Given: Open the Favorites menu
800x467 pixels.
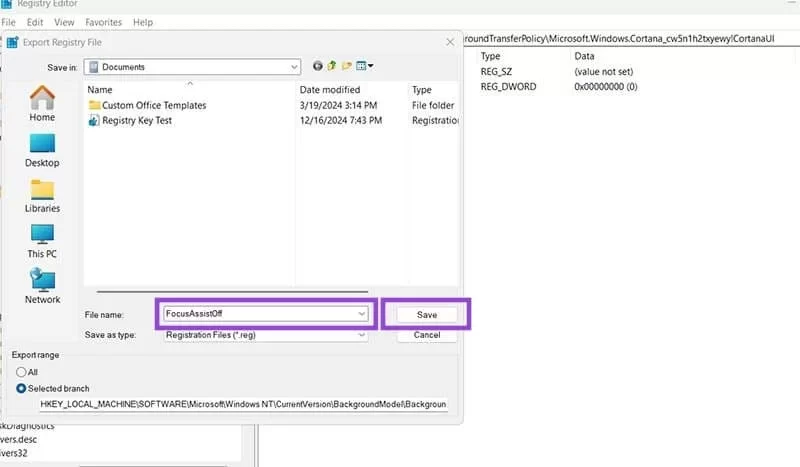Looking at the screenshot, I should pyautogui.click(x=104, y=22).
